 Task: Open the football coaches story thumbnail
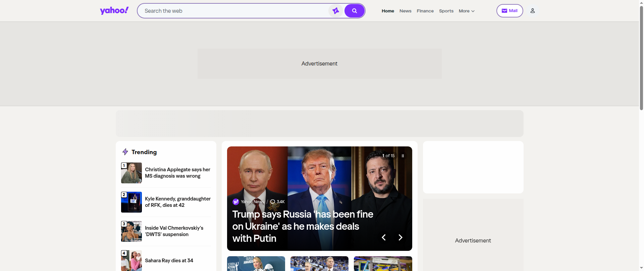(x=319, y=264)
